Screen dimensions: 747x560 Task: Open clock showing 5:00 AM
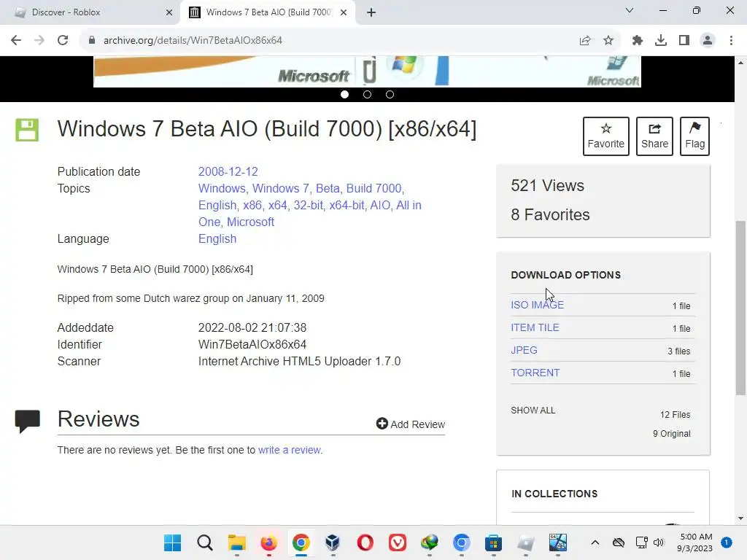coord(695,542)
